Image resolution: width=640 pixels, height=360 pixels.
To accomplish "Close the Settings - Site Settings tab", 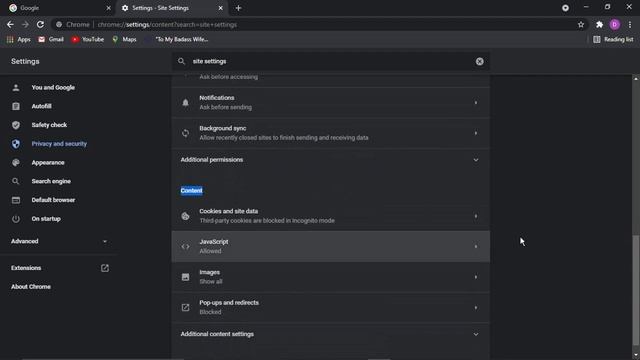I will (x=220, y=8).
